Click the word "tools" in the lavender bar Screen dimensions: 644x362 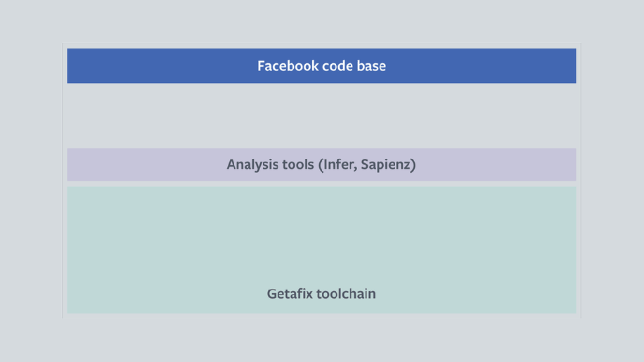[x=298, y=165]
